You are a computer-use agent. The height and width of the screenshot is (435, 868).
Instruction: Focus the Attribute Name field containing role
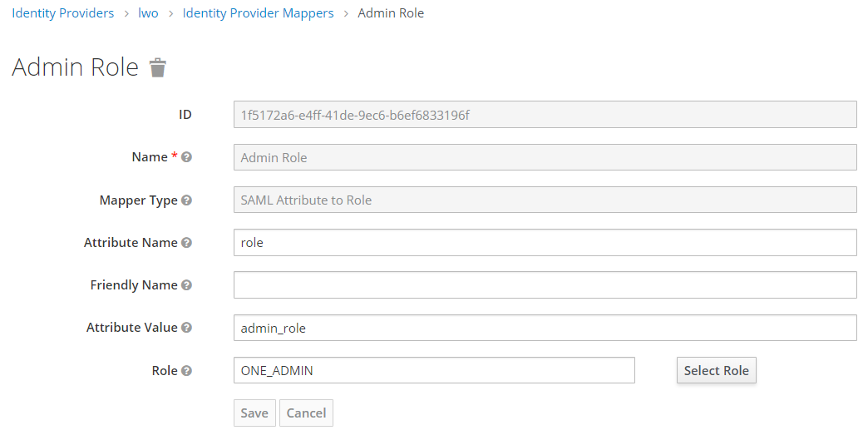[x=545, y=243]
